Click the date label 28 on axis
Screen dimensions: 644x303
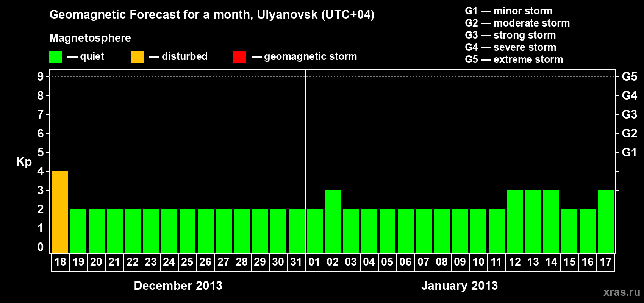tap(242, 262)
